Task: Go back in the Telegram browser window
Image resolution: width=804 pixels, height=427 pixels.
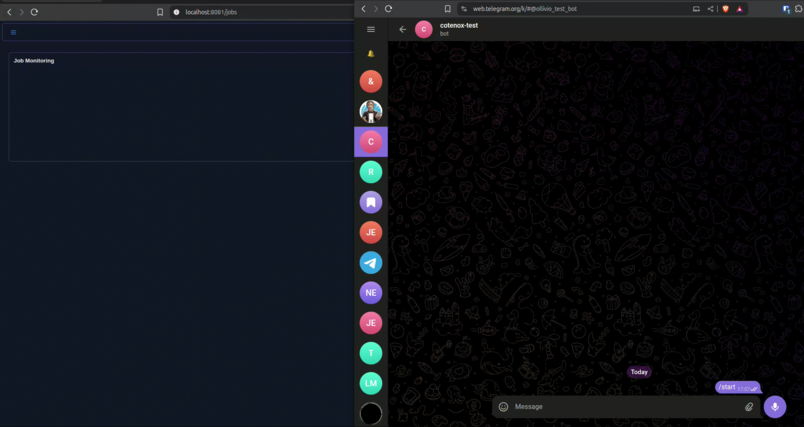Action: 364,9
